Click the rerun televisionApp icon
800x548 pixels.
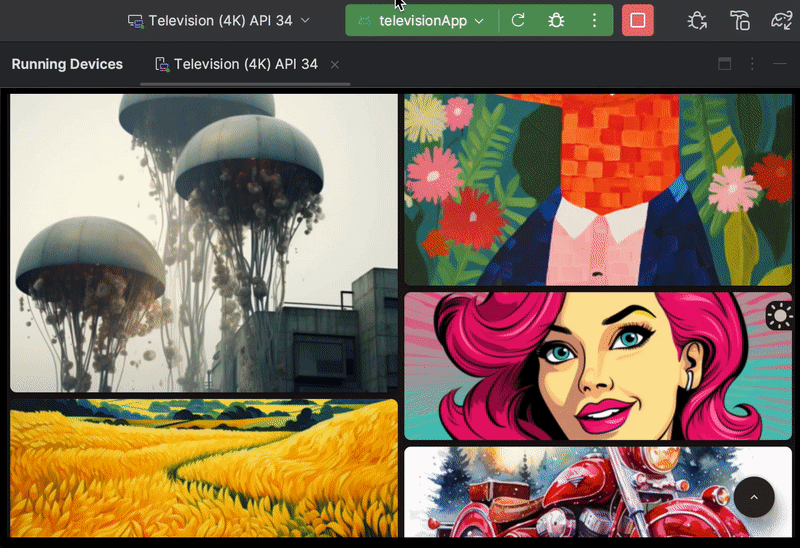tap(518, 20)
